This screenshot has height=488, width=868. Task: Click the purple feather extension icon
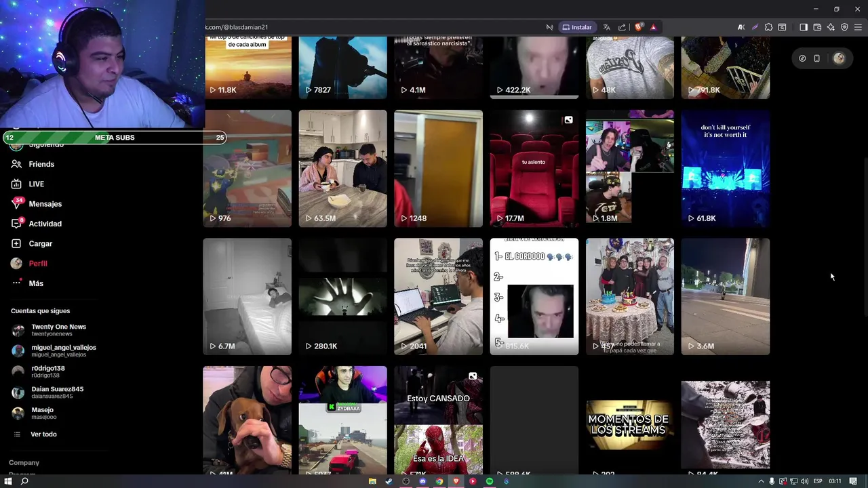click(x=755, y=27)
